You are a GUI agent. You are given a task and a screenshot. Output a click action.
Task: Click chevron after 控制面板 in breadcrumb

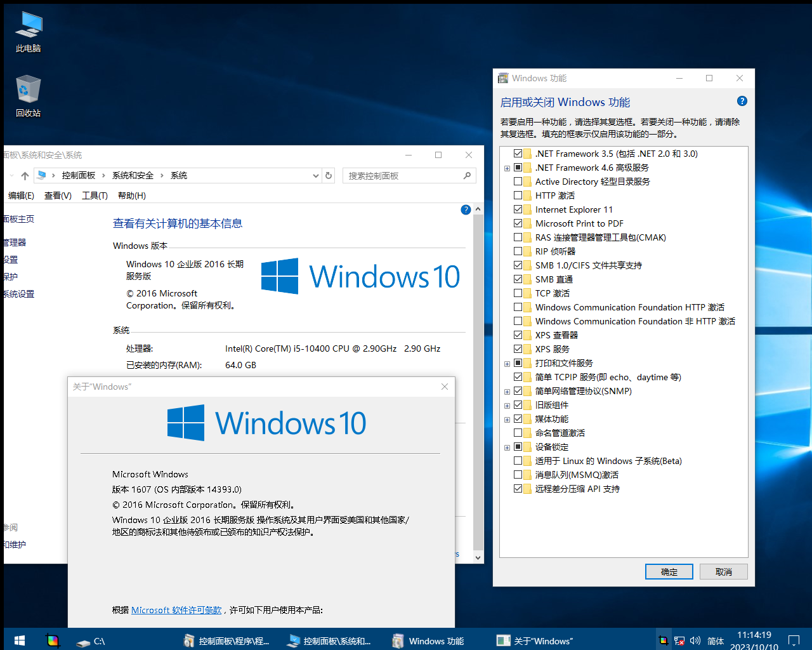103,176
